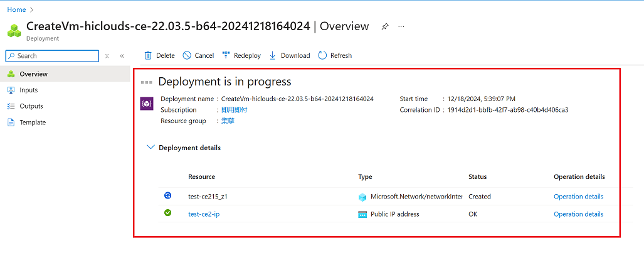Click the Public IP address type text

pyautogui.click(x=395, y=214)
